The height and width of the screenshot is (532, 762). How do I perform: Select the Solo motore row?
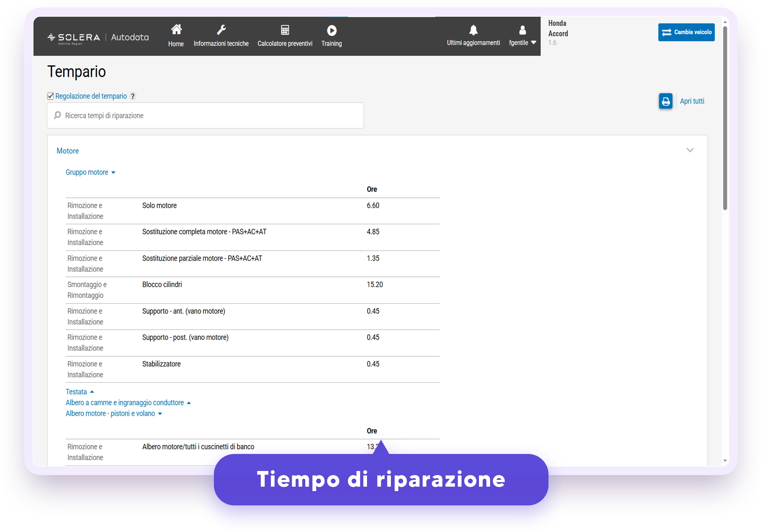[x=253, y=211]
